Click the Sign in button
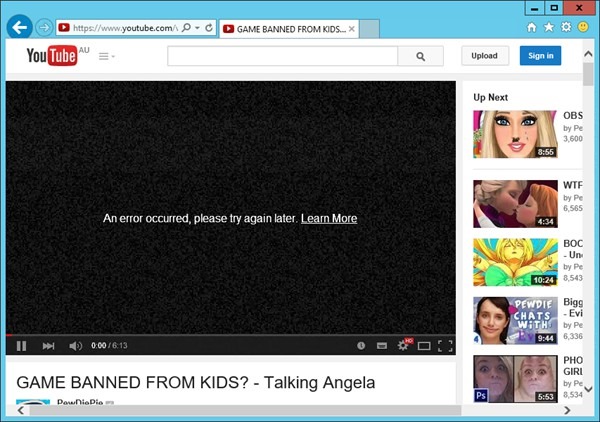This screenshot has width=600, height=422. coord(540,56)
